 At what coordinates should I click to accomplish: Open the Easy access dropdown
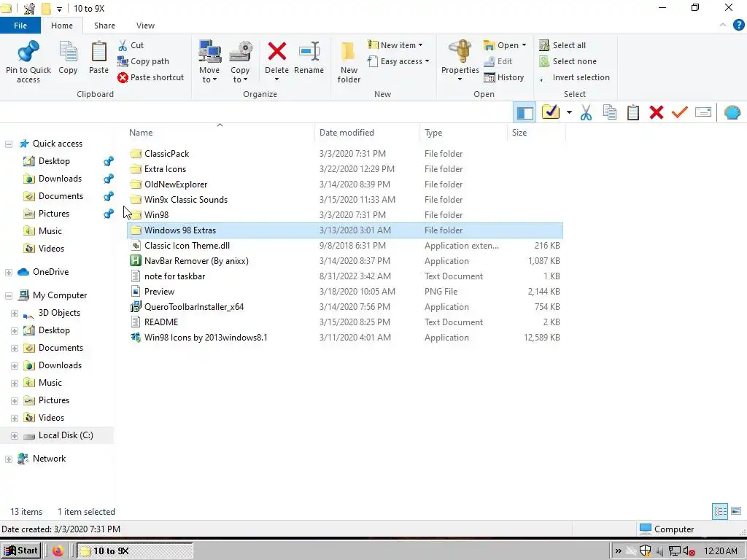[398, 61]
